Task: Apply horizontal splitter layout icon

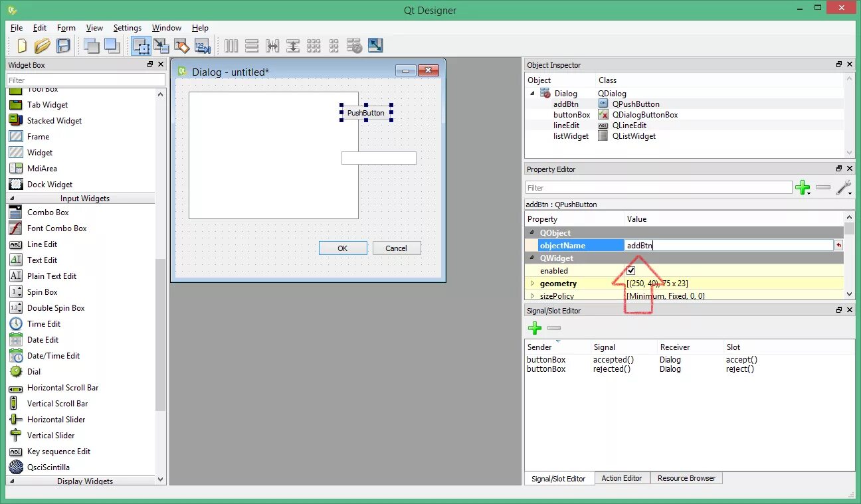Action: (272, 46)
